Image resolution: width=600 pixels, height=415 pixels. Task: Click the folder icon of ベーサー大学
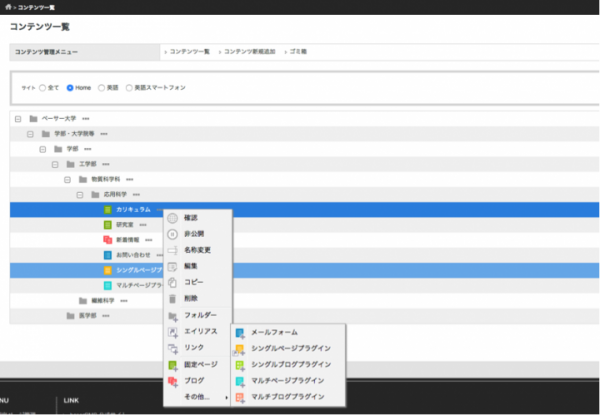(33, 119)
